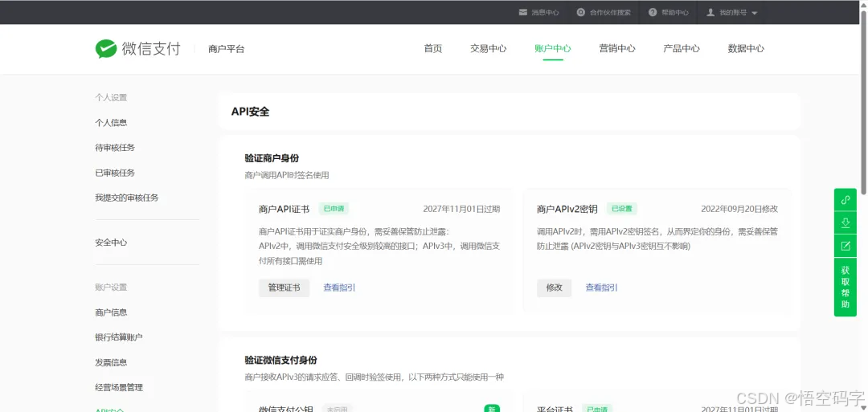Click the WeChat Pay logo icon
This screenshot has height=412, width=868.
tap(106, 49)
